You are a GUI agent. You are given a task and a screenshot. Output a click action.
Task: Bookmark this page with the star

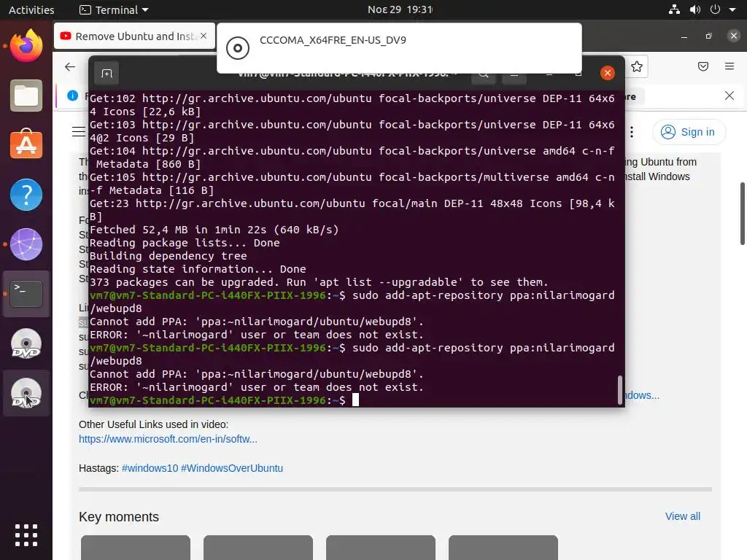tap(636, 66)
